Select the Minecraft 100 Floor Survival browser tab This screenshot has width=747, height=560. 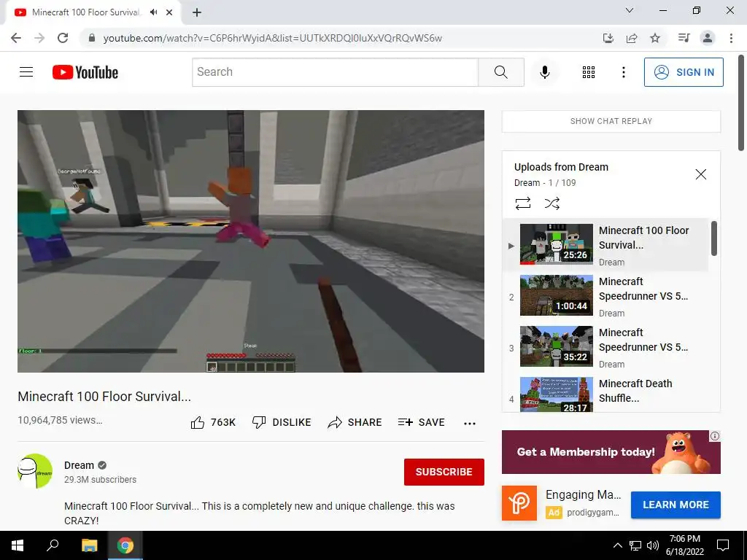click(93, 12)
